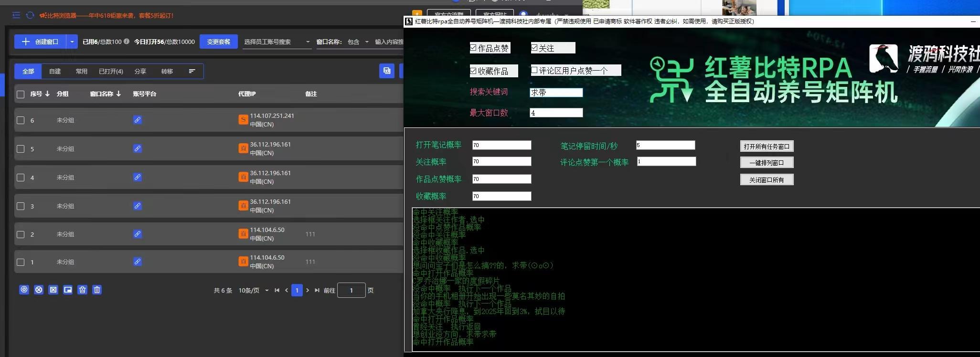
Task: Switch to the 转移 tab
Action: (167, 71)
